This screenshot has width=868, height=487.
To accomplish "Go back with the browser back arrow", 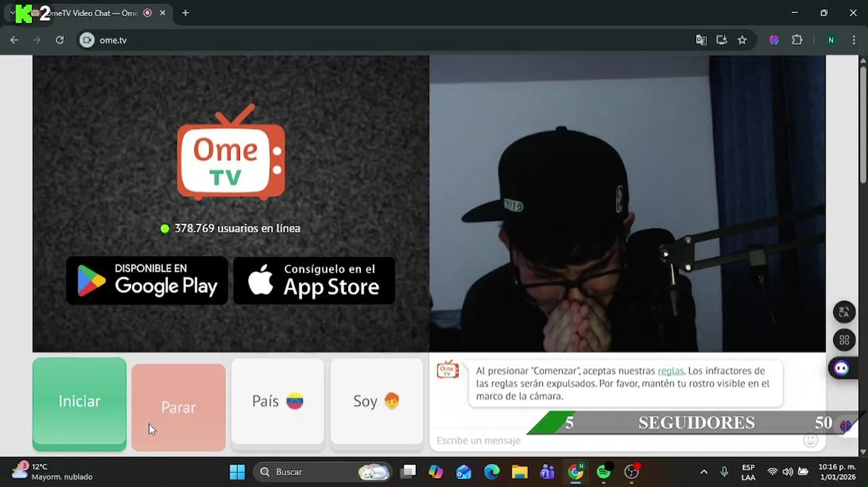I will [x=14, y=40].
